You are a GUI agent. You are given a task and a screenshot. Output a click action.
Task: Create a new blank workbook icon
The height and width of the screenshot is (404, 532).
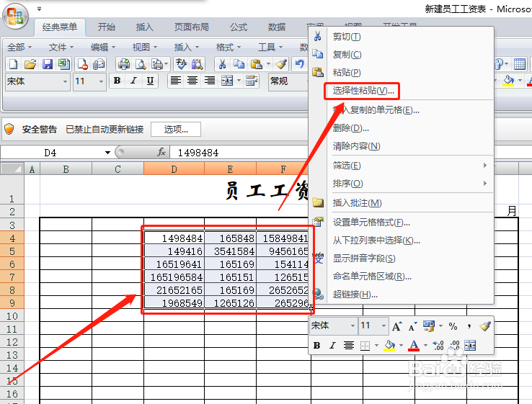click(x=13, y=64)
